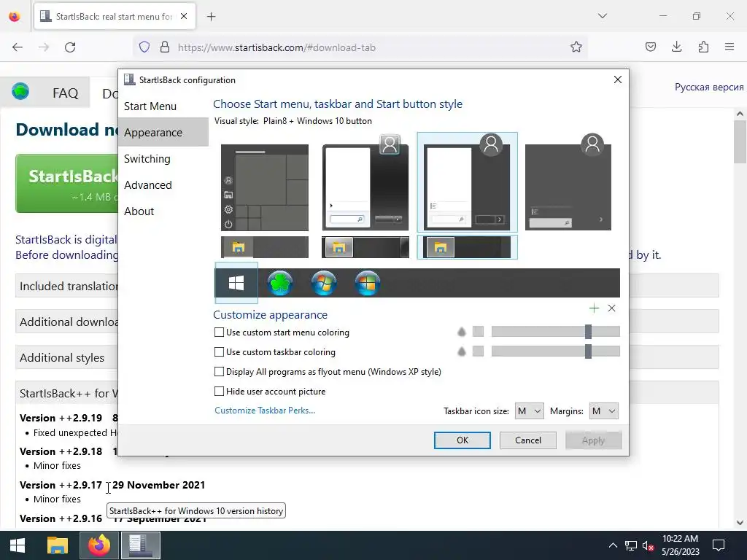The height and width of the screenshot is (560, 747).
Task: Open the Switching settings section
Action: click(147, 158)
